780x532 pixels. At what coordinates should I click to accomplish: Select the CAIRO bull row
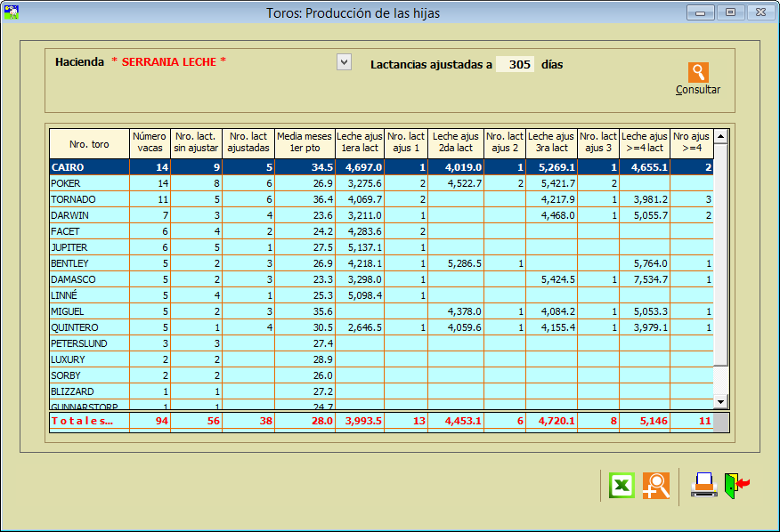(x=89, y=167)
